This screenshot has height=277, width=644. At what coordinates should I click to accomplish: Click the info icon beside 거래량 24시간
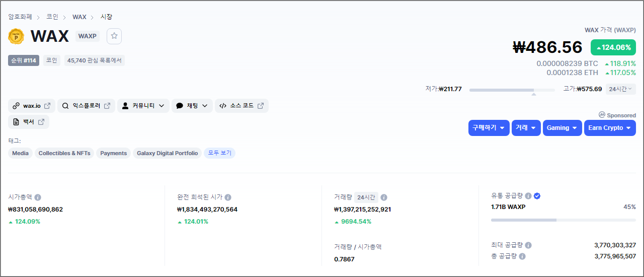tap(384, 197)
